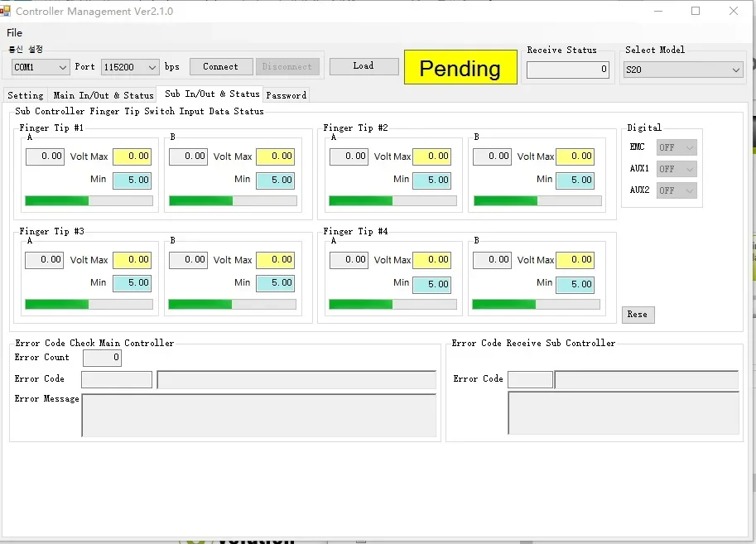Click the application icon in title bar
The width and height of the screenshot is (756, 544).
click(x=5, y=11)
